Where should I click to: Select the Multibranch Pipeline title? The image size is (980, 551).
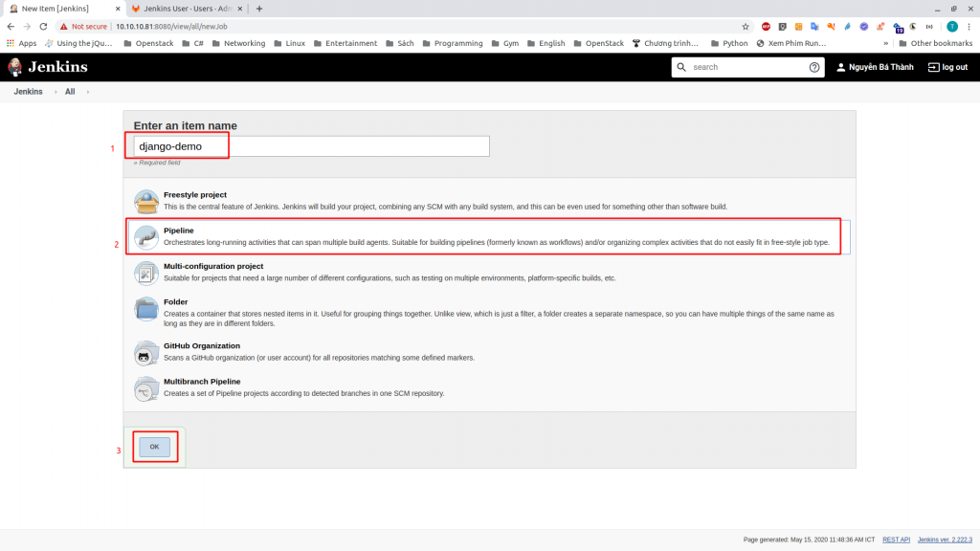tap(202, 382)
